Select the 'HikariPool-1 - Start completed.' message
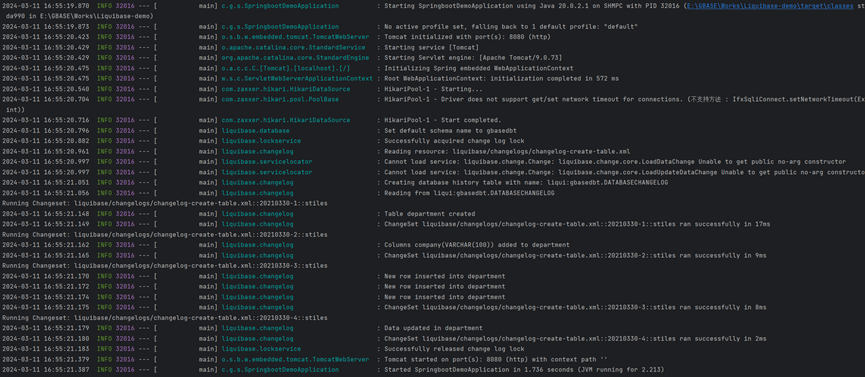This screenshot has height=377, width=865. click(442, 120)
